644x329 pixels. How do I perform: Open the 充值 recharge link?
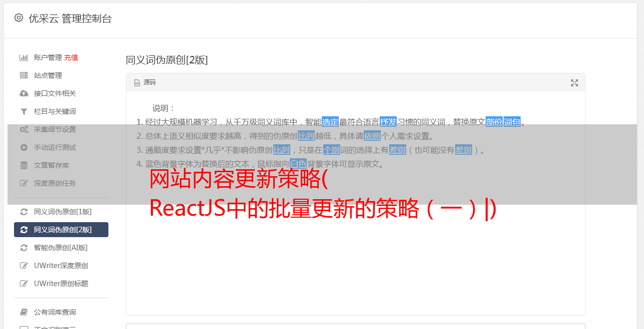(71, 57)
